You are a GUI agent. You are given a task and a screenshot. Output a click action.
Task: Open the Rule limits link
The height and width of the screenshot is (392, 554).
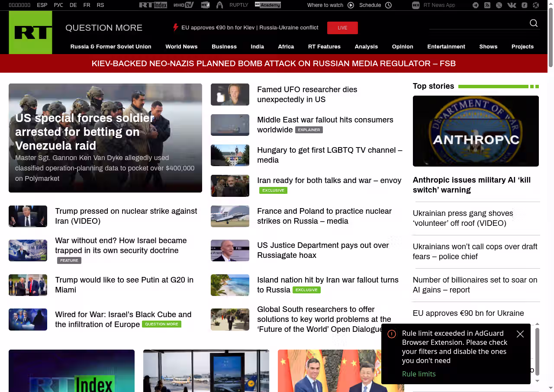419,374
